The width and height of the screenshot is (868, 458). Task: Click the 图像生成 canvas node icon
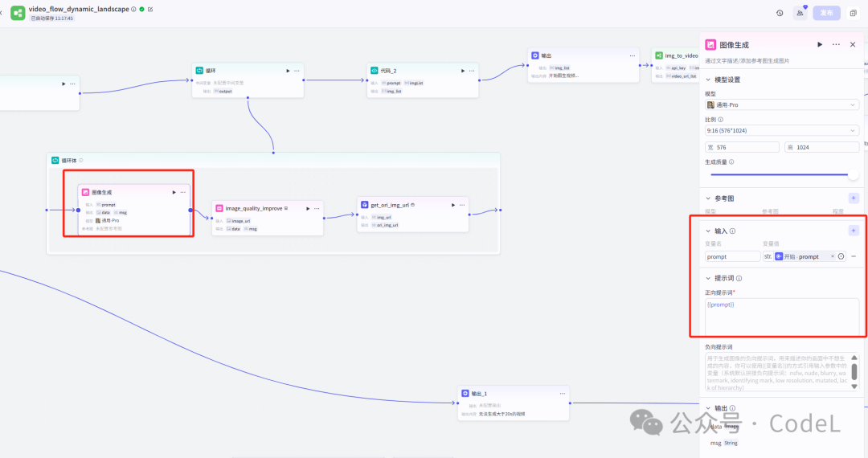(x=85, y=193)
